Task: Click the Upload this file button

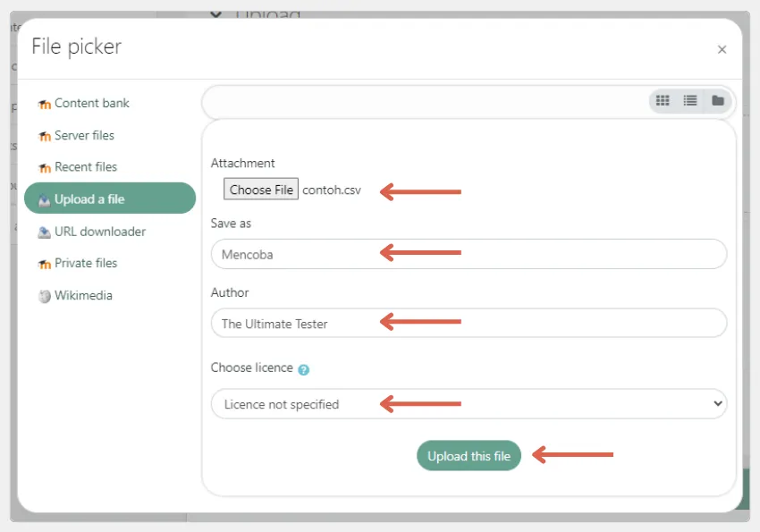Action: (469, 455)
